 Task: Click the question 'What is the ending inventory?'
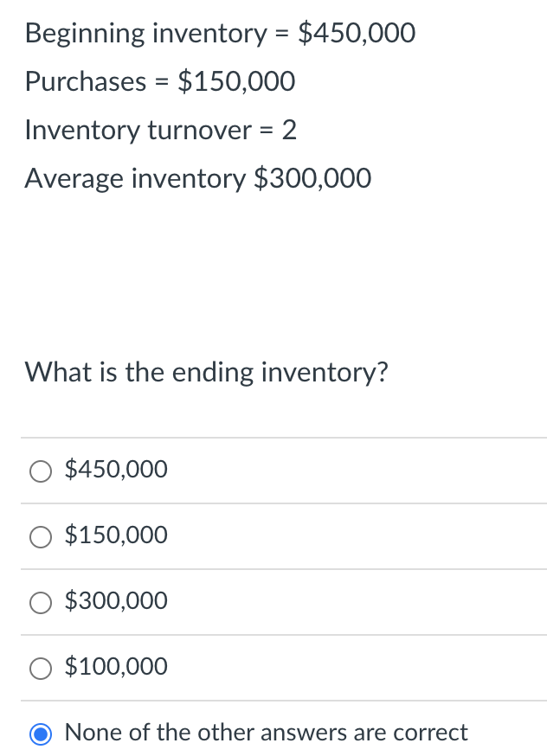click(x=206, y=373)
